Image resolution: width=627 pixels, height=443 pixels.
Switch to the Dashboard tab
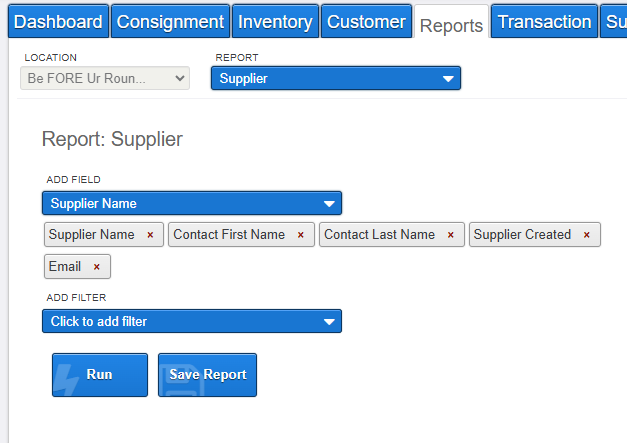pos(59,21)
